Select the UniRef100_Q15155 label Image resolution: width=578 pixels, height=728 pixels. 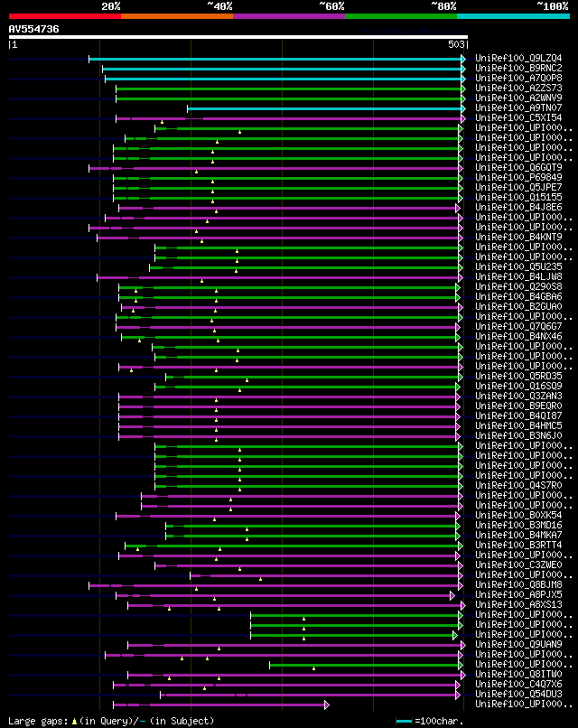tap(518, 197)
